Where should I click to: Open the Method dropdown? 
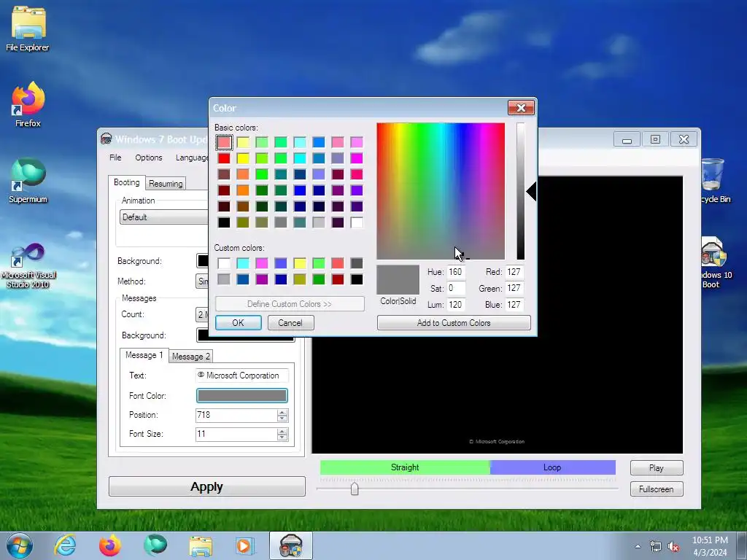tap(202, 281)
